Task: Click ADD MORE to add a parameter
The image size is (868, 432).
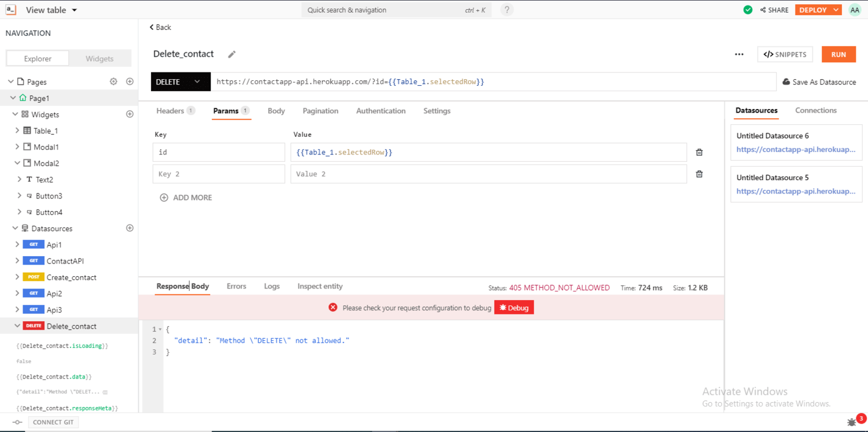Action: pos(186,197)
